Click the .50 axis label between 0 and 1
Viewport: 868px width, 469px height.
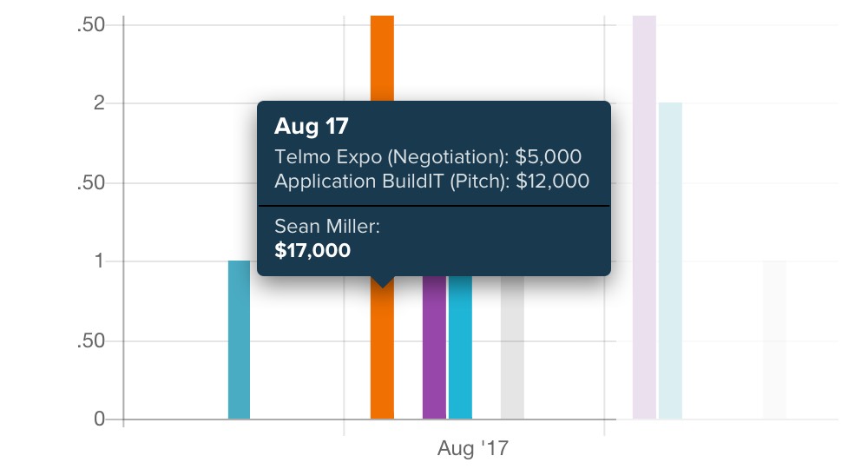tap(91, 340)
